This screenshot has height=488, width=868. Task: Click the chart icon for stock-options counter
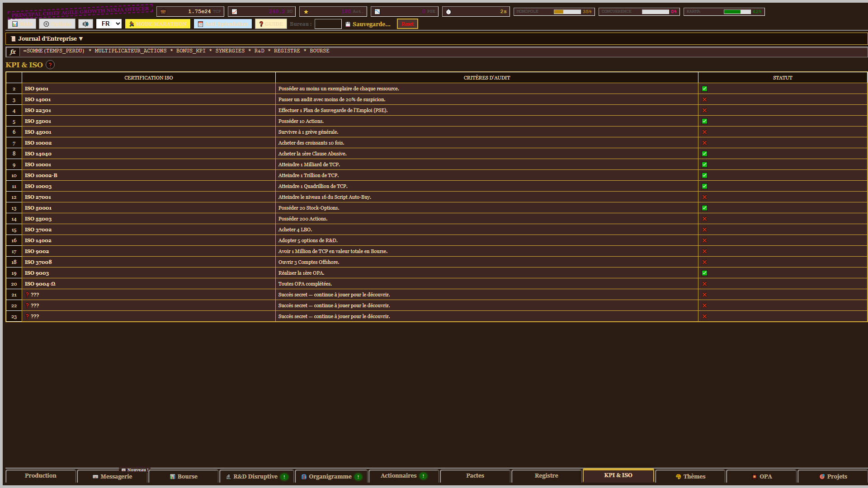click(x=234, y=12)
